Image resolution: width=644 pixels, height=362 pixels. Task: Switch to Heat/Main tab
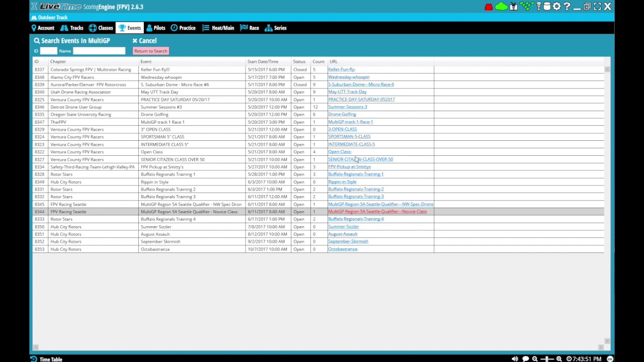(x=218, y=28)
